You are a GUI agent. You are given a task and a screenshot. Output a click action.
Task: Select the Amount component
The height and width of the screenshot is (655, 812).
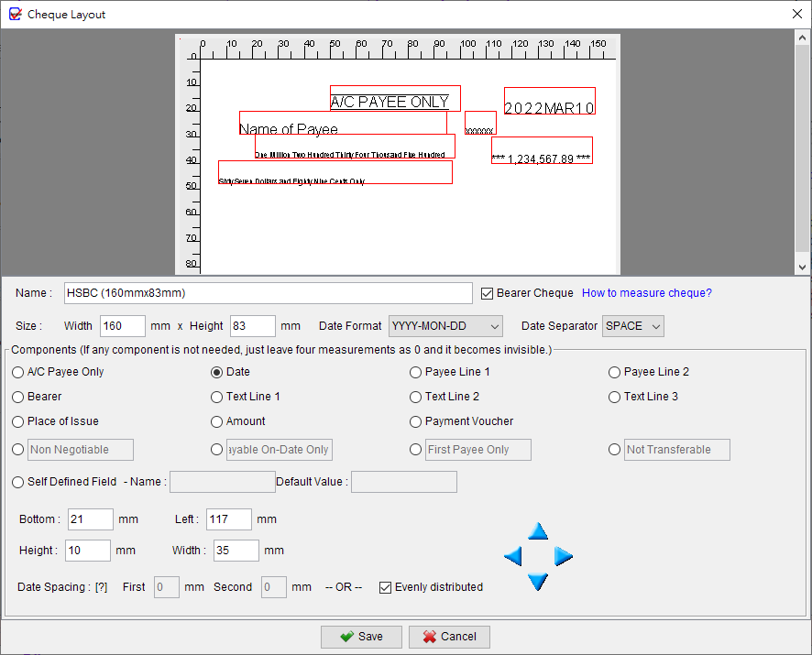[217, 421]
